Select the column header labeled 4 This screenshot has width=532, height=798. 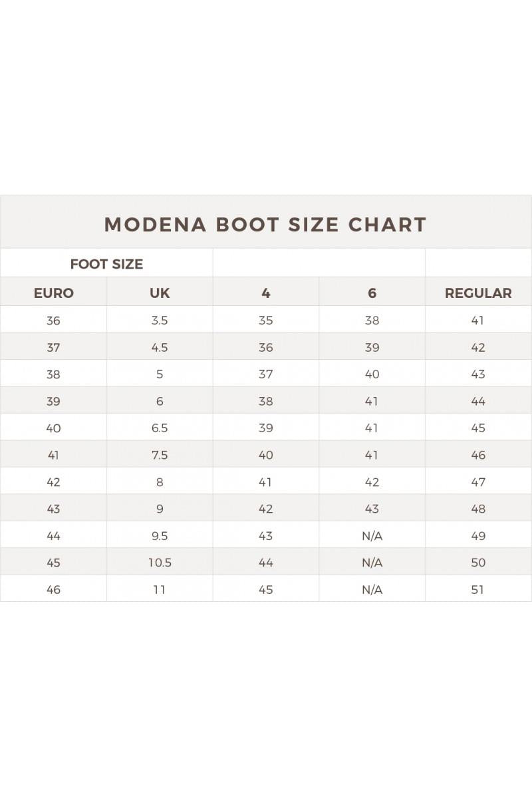[266, 293]
